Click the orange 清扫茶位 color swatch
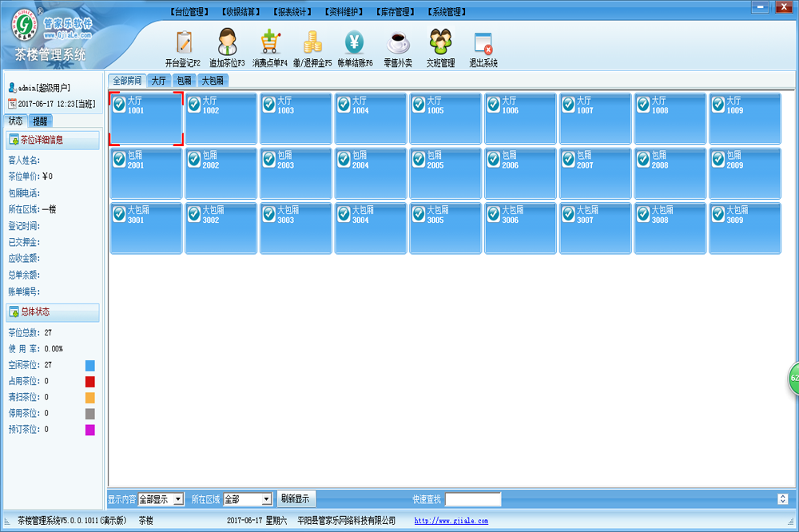799x532 pixels. pos(90,398)
